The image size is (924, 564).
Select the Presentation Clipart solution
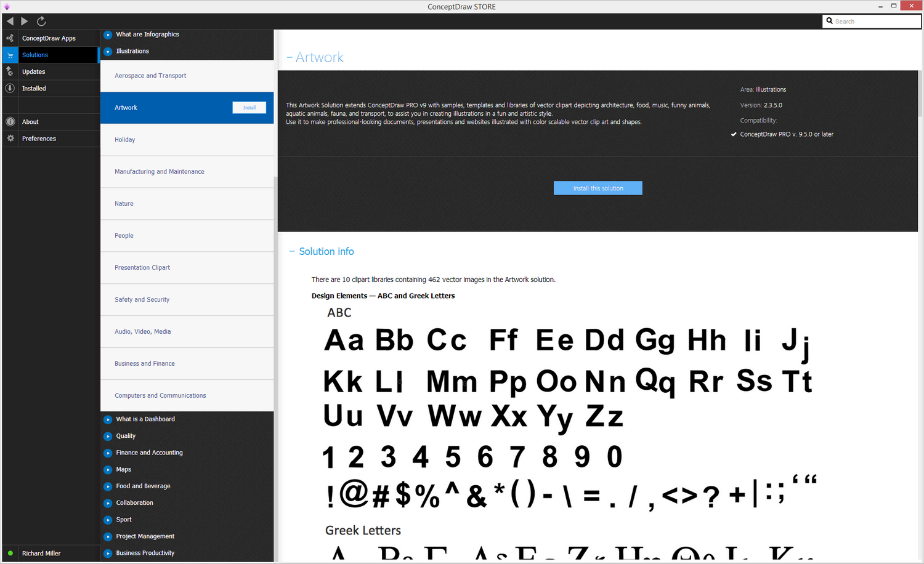click(187, 268)
